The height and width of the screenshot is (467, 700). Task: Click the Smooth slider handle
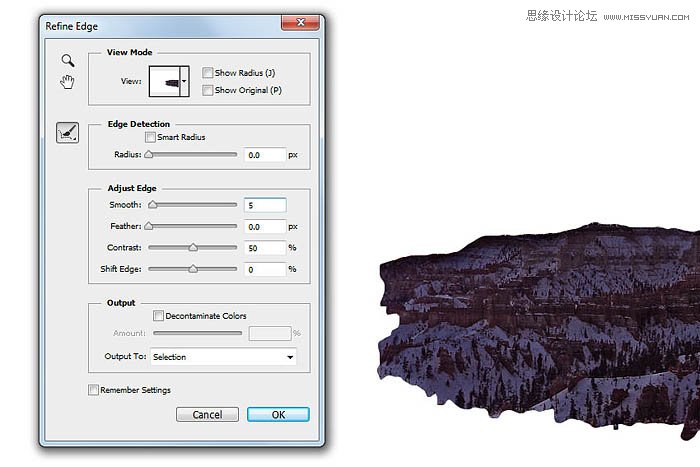tap(153, 204)
